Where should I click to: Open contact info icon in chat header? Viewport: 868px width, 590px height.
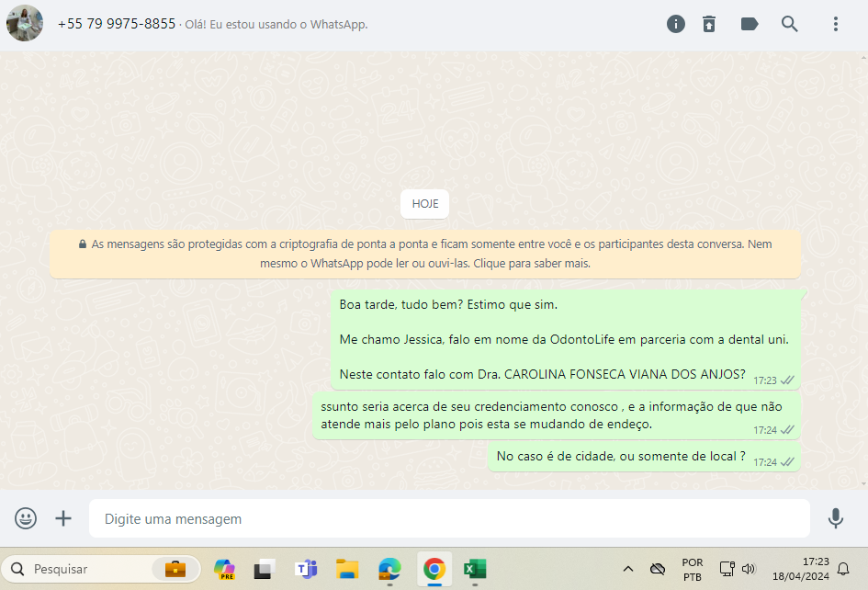(x=675, y=24)
